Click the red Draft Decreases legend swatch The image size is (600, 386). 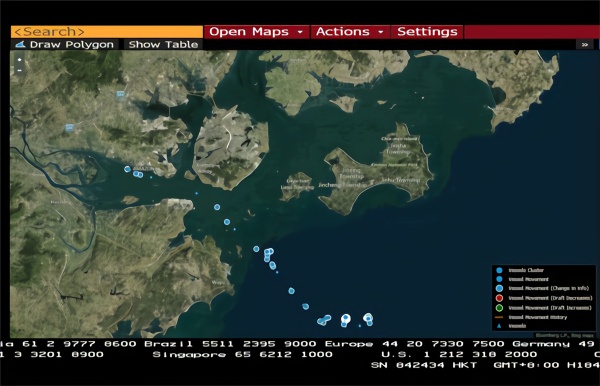[499, 298]
